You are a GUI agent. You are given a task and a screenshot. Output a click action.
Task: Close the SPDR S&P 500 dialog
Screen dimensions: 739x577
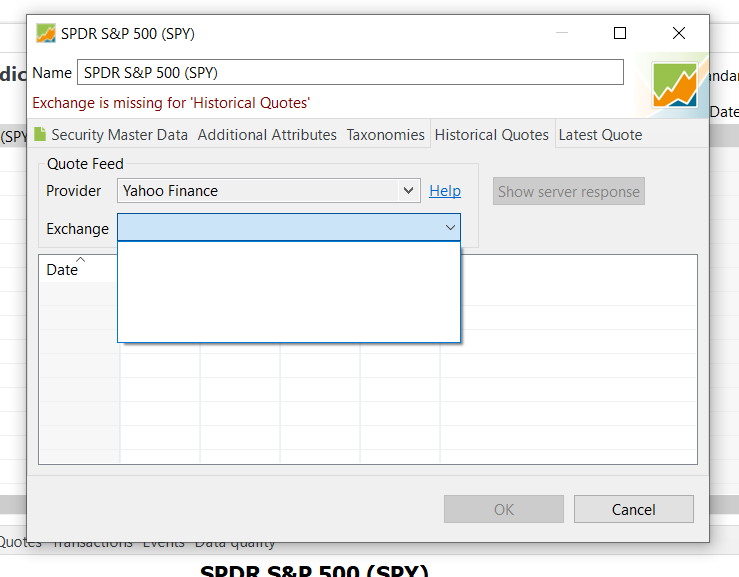point(679,33)
